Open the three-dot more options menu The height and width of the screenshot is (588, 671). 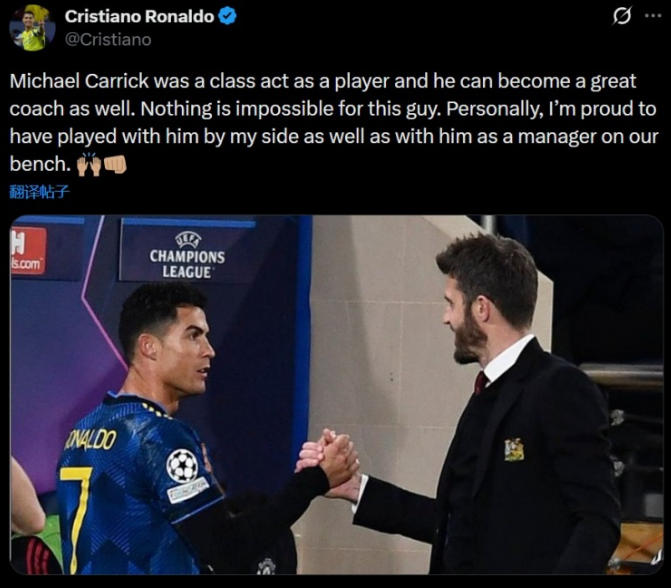pos(653,16)
